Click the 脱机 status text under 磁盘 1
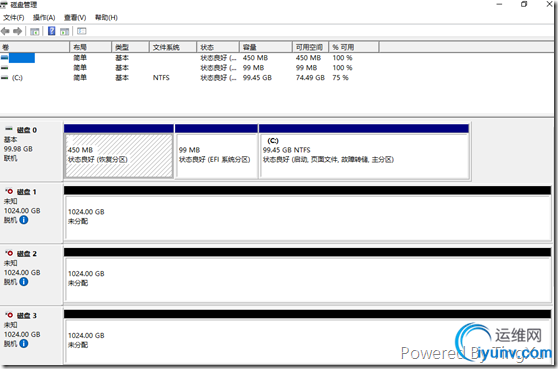This screenshot has width=558, height=369. point(11,220)
